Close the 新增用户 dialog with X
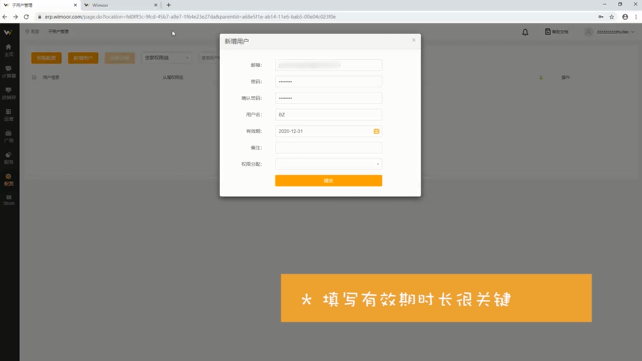Screen dimensions: 642x361 point(414,40)
